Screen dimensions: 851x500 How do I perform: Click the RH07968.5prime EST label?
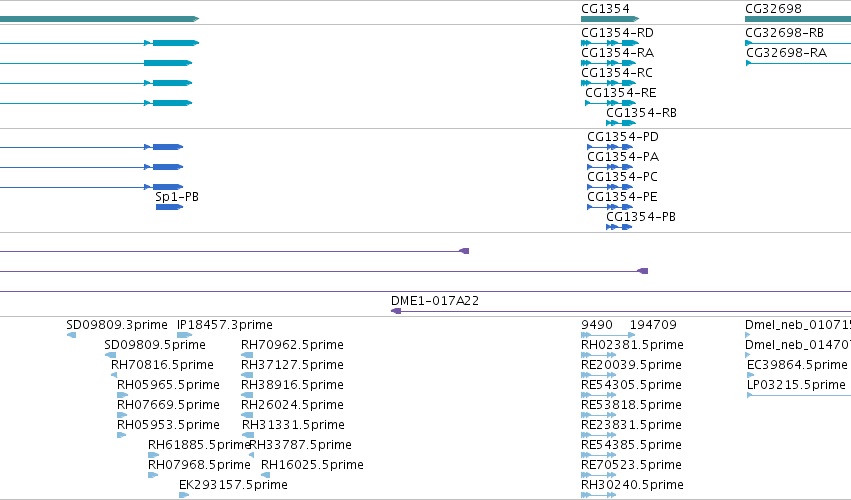click(199, 465)
